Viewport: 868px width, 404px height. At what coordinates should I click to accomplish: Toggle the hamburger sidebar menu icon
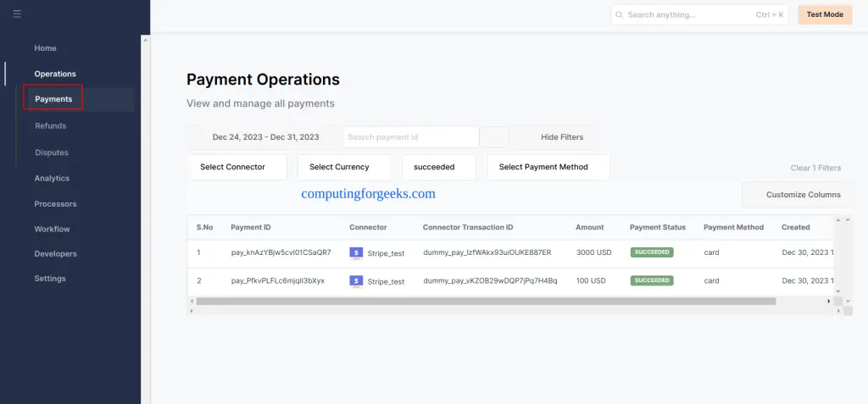17,14
